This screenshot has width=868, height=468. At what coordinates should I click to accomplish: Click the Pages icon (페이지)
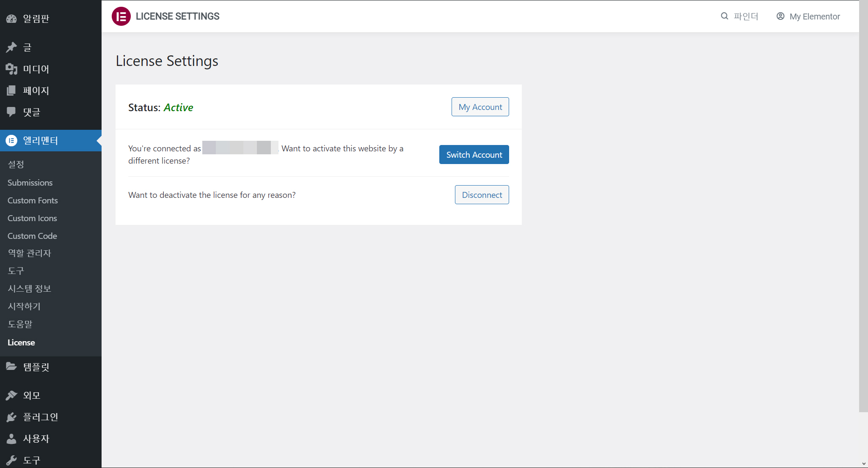pos(11,90)
